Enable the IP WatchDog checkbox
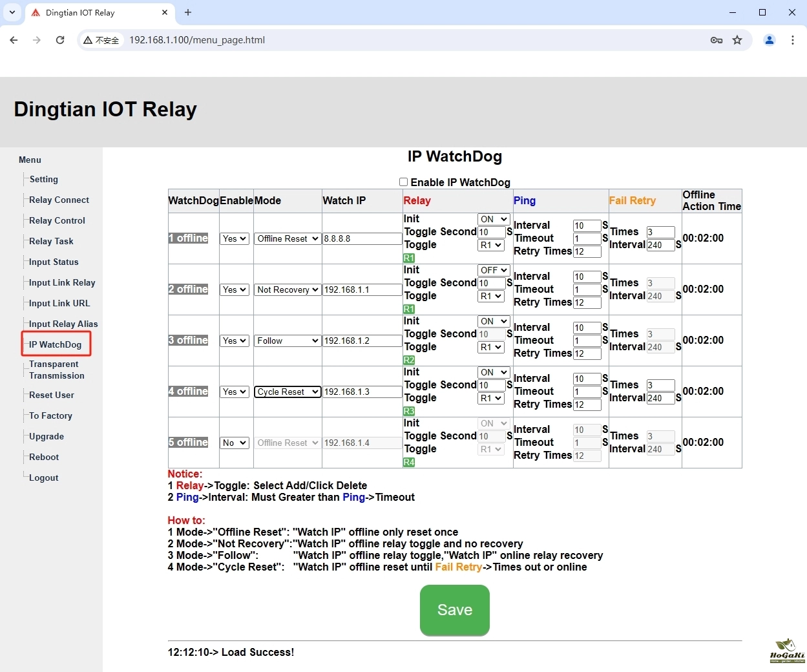The height and width of the screenshot is (672, 807). 403,182
